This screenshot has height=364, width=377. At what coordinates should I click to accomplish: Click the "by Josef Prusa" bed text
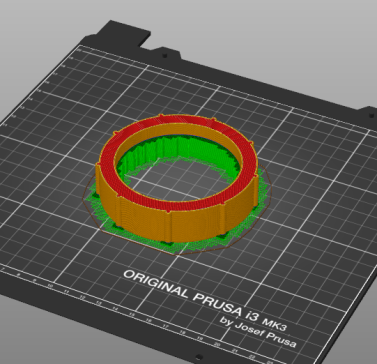pos(258,331)
